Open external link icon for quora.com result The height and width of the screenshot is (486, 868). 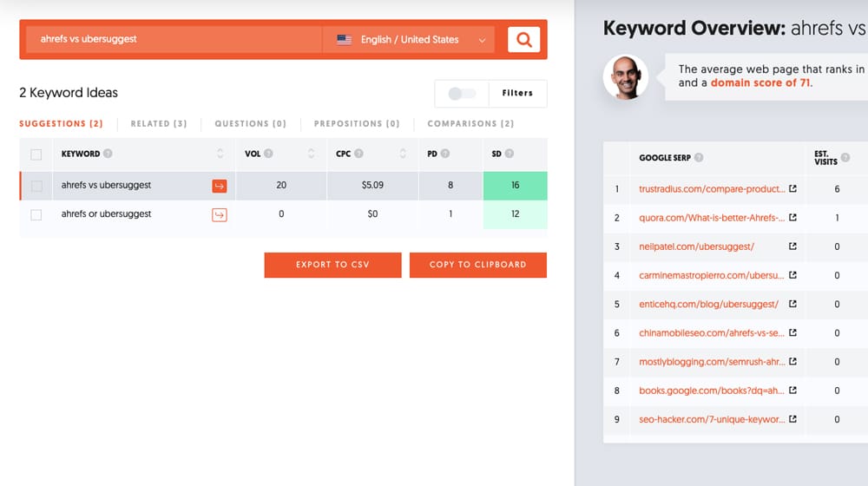pyautogui.click(x=792, y=218)
